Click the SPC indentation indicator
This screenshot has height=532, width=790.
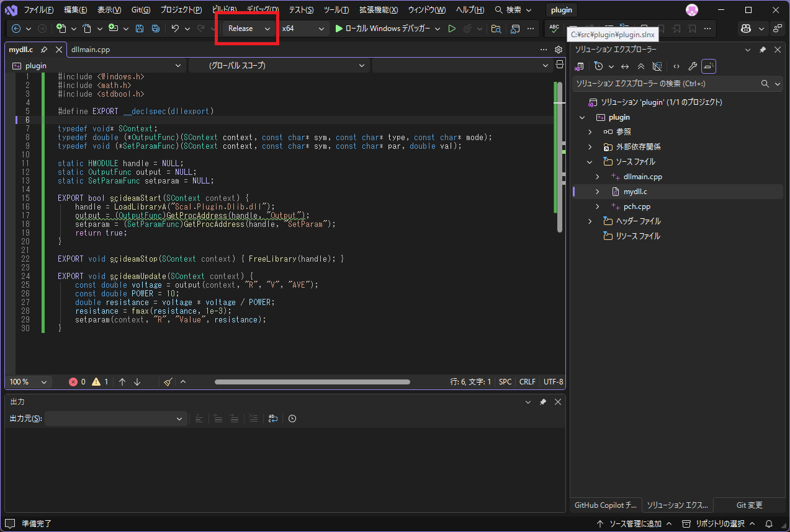coord(505,382)
